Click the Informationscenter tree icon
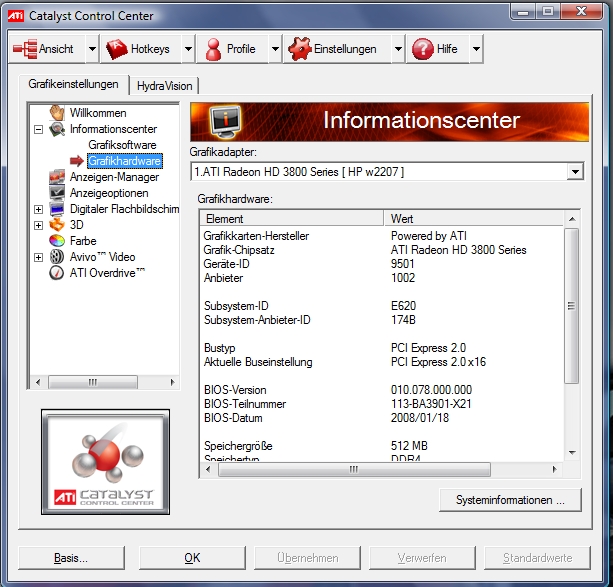 tap(57, 129)
